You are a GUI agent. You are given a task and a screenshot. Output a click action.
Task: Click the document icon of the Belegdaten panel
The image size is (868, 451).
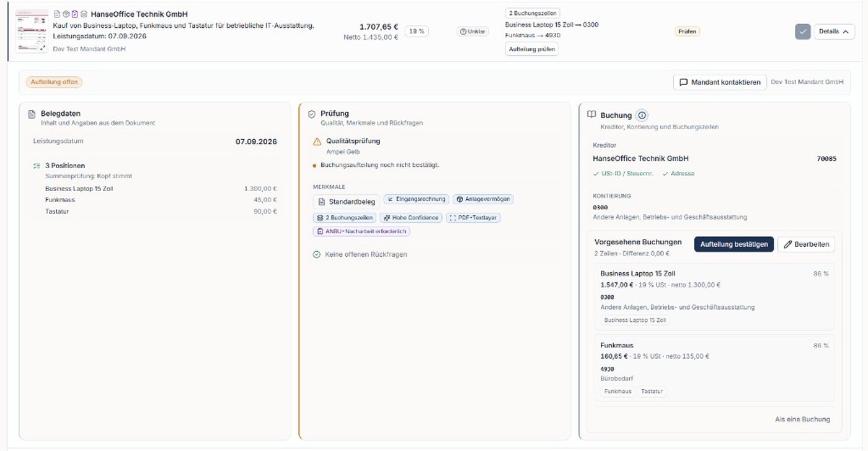(x=32, y=114)
